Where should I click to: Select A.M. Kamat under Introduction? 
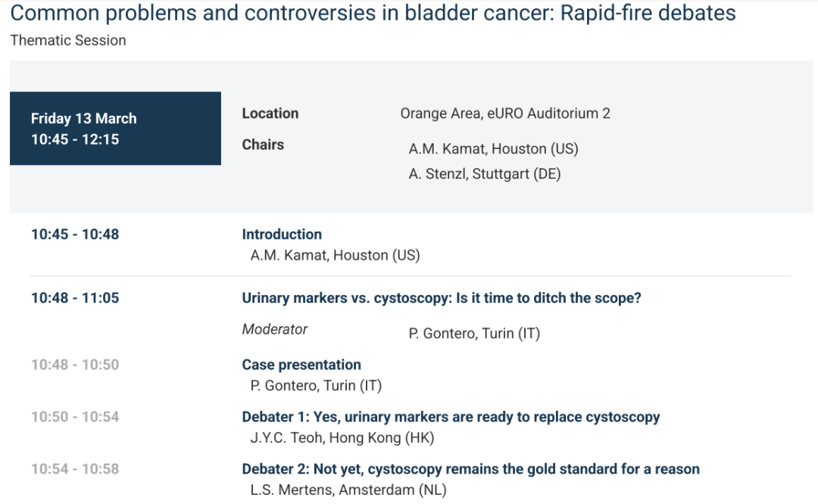tap(335, 256)
